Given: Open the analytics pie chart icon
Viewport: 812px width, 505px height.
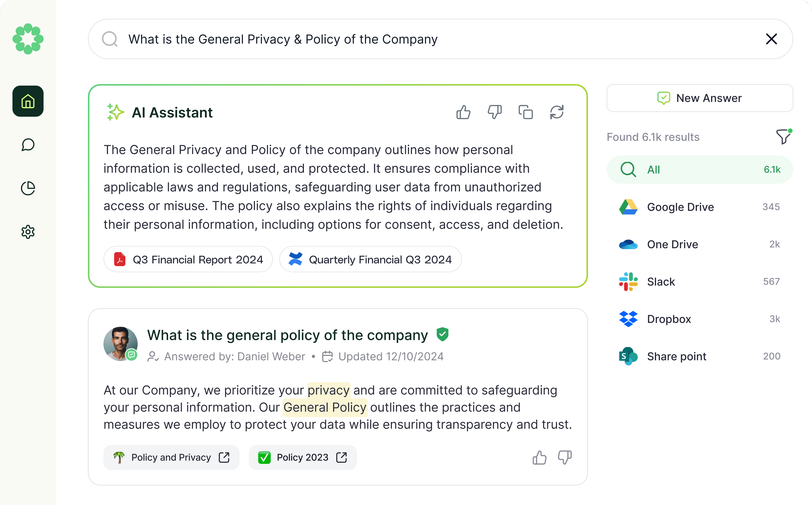Looking at the screenshot, I should click(x=28, y=188).
